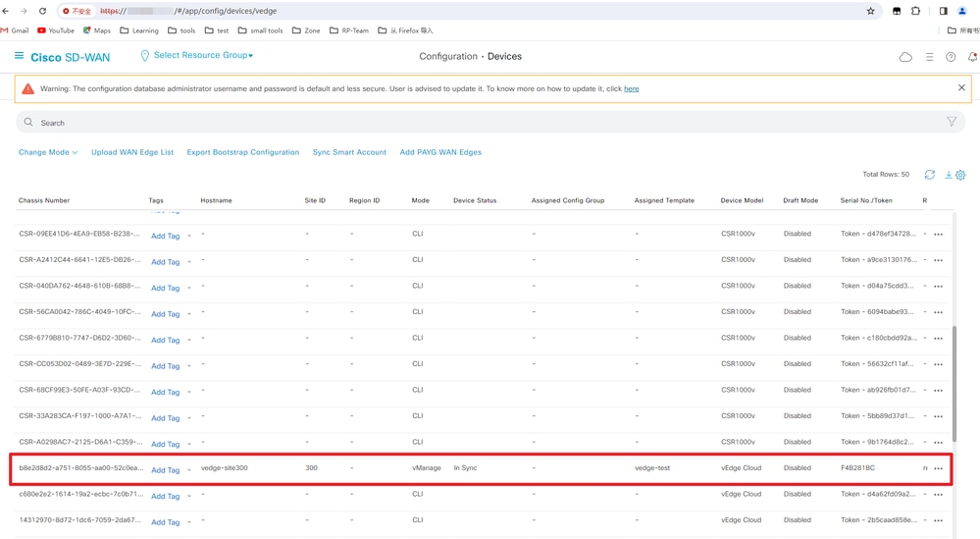Add Tag to the 14312970 device
980x539 pixels.
pyautogui.click(x=166, y=522)
